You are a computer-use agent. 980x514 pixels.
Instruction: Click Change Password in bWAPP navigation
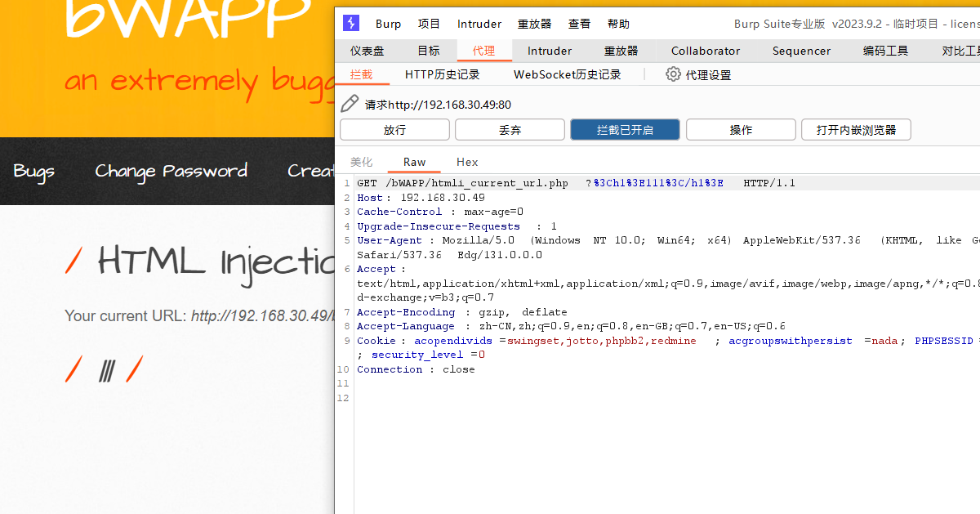pyautogui.click(x=171, y=171)
